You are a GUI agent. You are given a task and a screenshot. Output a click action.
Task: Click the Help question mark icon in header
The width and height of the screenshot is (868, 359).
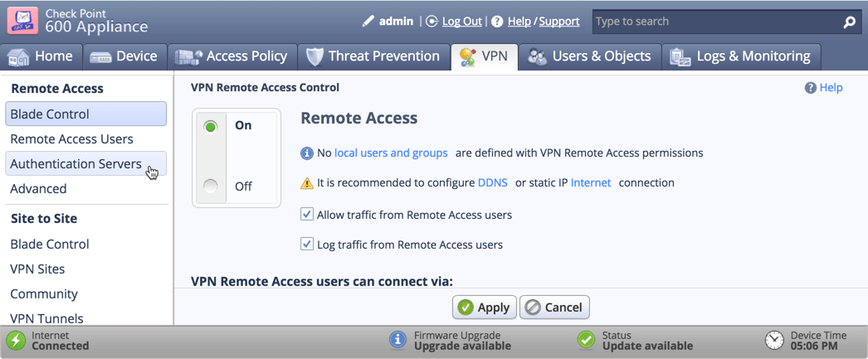[x=497, y=22]
